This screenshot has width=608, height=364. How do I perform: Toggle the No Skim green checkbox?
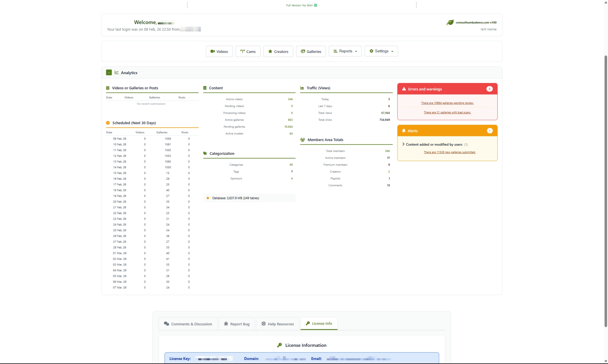[315, 5]
